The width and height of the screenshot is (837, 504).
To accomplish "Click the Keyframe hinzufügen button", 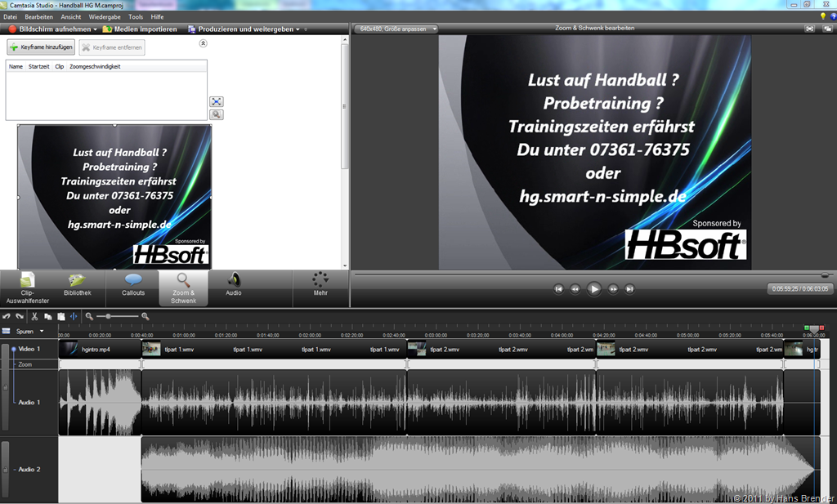I will click(x=42, y=47).
